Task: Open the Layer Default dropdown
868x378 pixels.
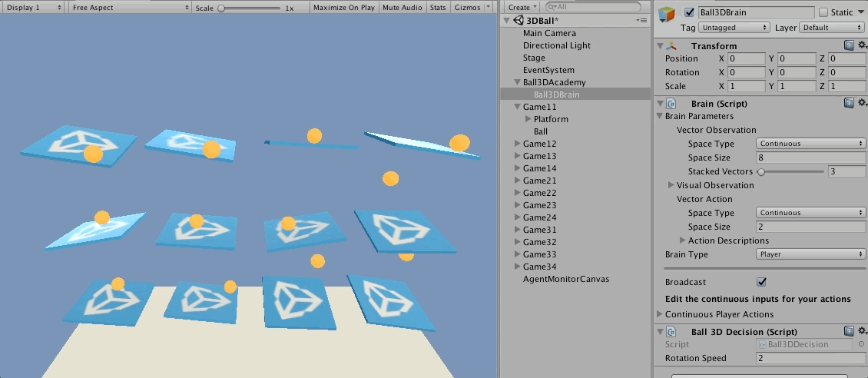Action: [831, 27]
